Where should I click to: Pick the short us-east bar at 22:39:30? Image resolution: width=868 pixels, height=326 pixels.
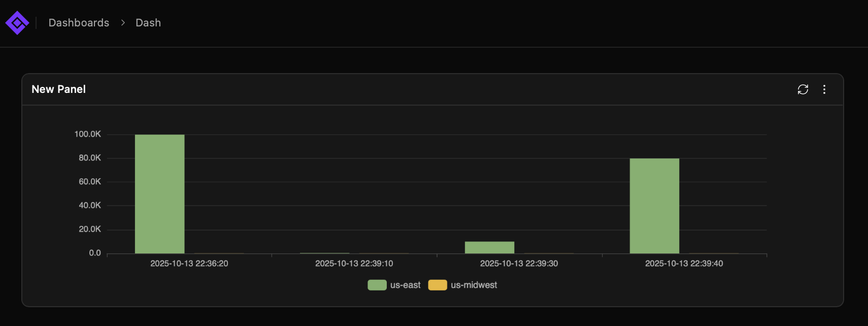(x=489, y=247)
